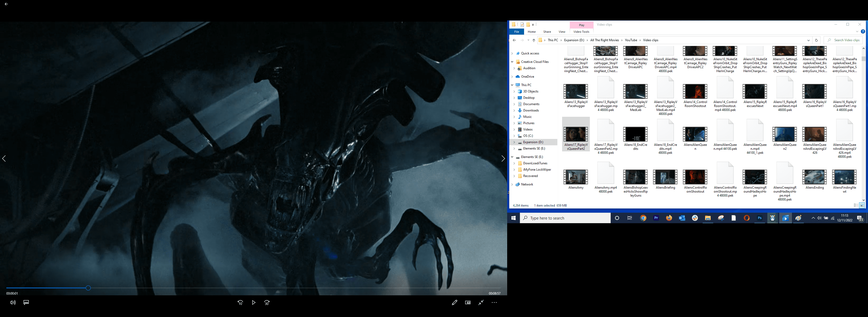Go to the previous video with left chevron
Viewport: 868px width, 317px height.
[x=4, y=158]
